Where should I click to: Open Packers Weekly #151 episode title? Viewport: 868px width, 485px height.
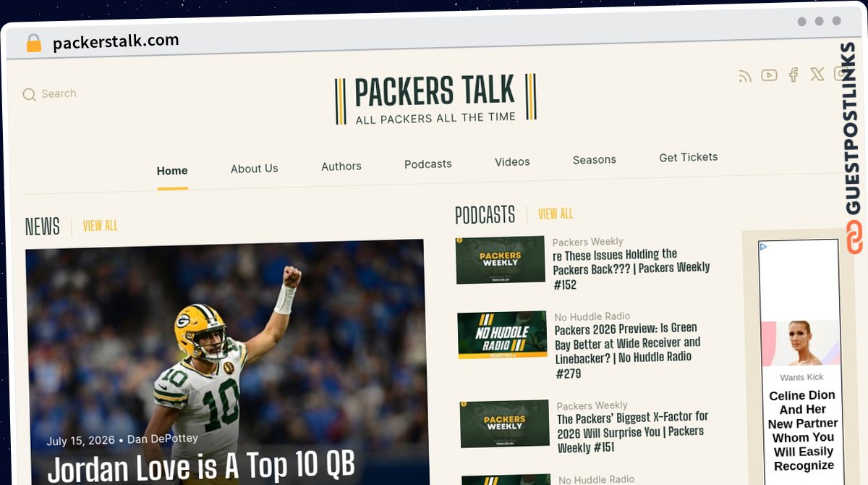pos(633,432)
